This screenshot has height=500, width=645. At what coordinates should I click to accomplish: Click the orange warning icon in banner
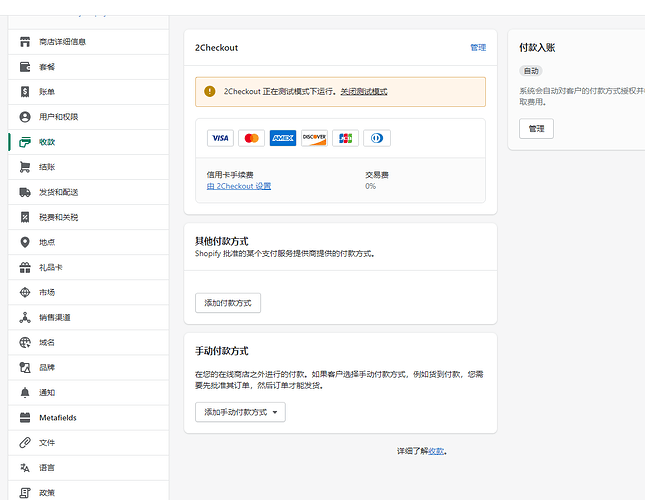click(x=209, y=91)
